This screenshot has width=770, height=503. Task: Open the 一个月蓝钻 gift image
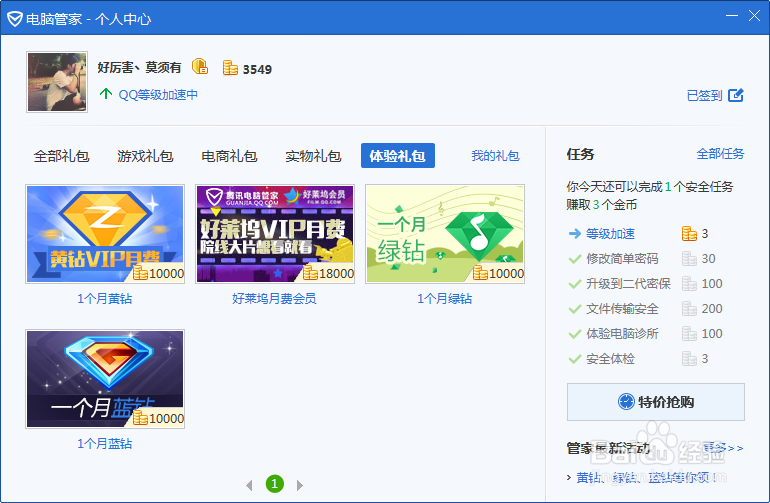coord(105,379)
